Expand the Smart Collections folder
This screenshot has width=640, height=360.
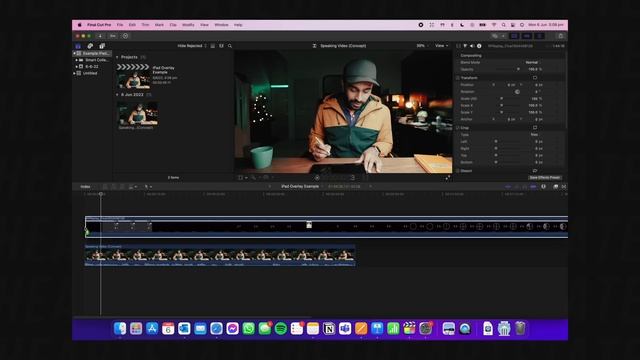click(x=76, y=60)
